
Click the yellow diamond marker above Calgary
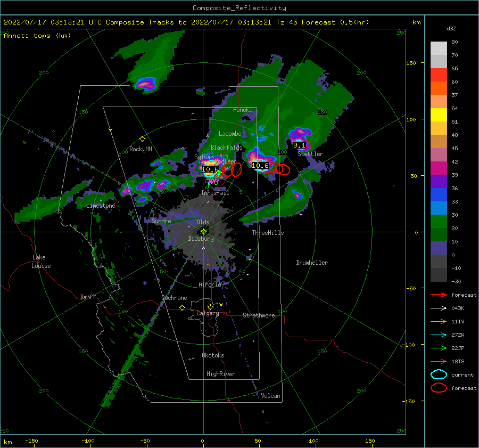[x=210, y=307]
